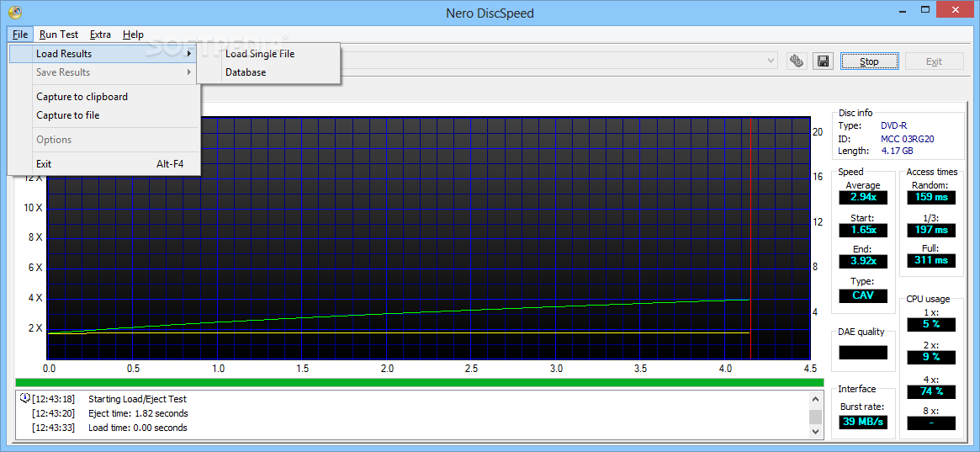Open the drive selection dropdown
The height and width of the screenshot is (452, 980).
coord(772,61)
